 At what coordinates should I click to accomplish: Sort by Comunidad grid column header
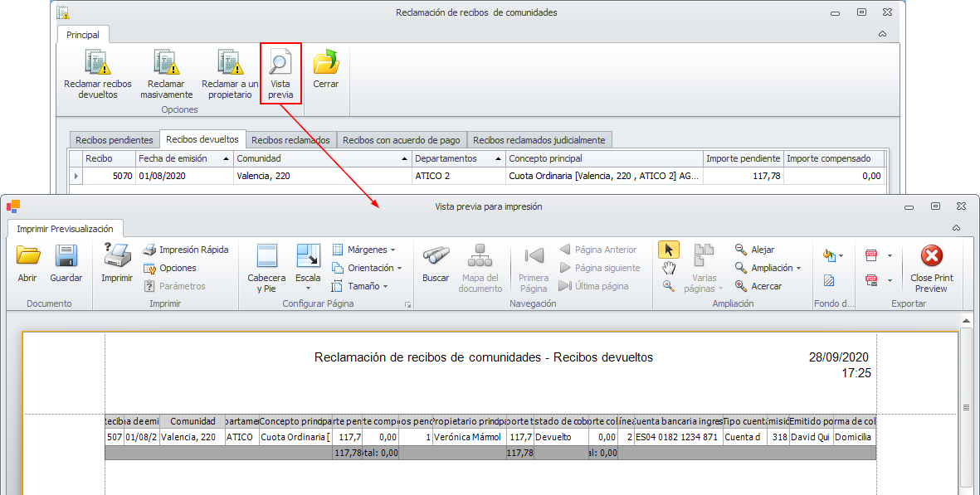coord(323,158)
